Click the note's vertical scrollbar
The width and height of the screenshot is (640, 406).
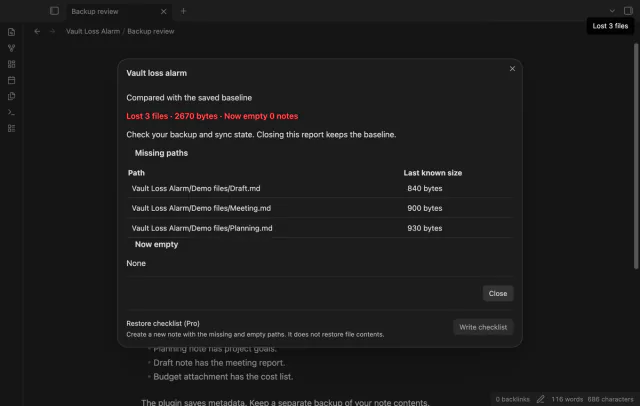(636, 156)
